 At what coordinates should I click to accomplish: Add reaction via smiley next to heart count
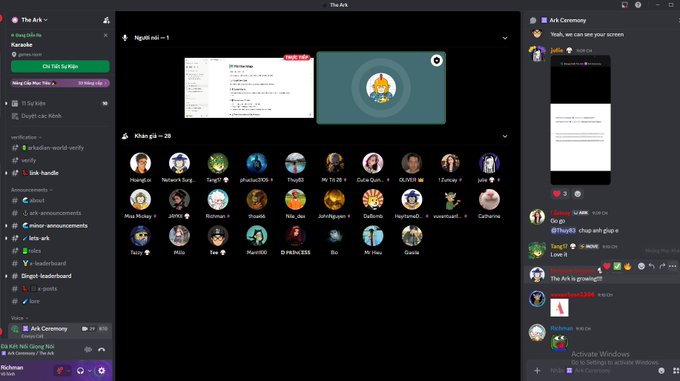[578, 194]
